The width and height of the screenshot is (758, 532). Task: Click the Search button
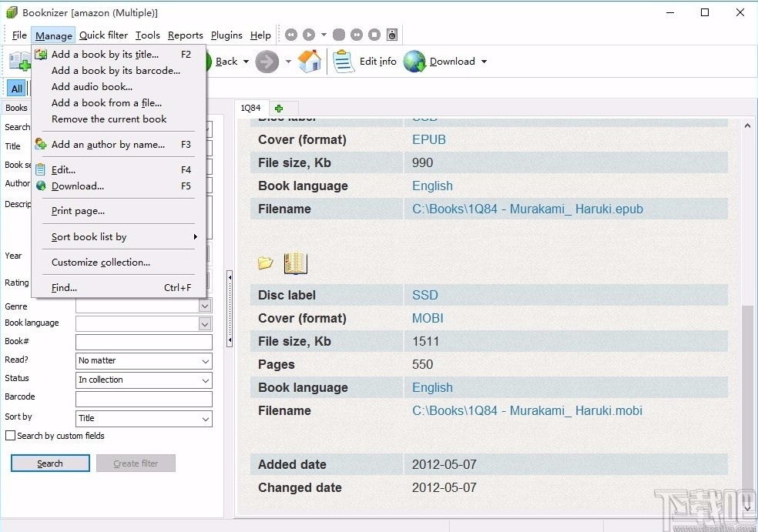point(50,463)
